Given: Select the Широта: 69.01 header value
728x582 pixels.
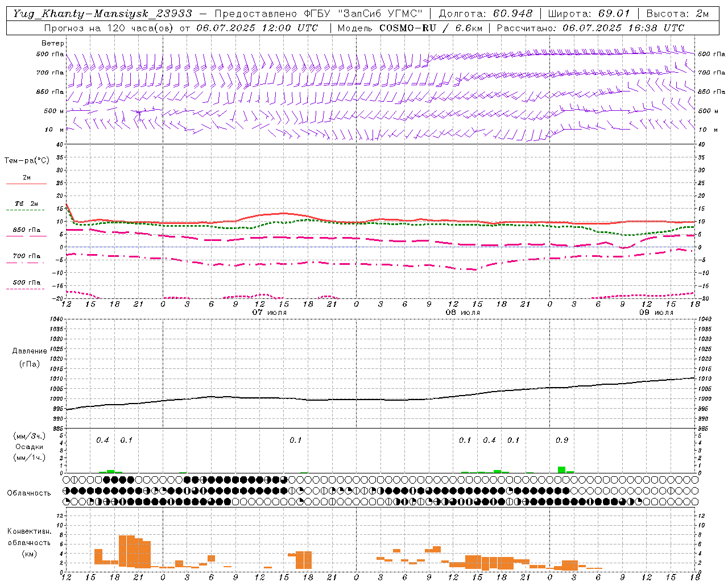Looking at the screenshot, I should tap(589, 14).
